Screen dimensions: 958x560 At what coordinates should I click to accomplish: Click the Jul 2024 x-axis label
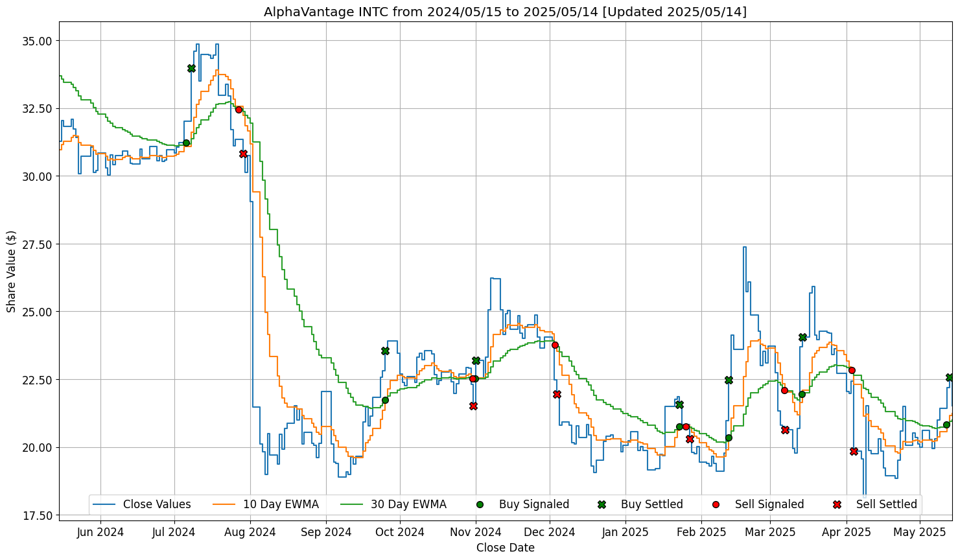click(174, 533)
